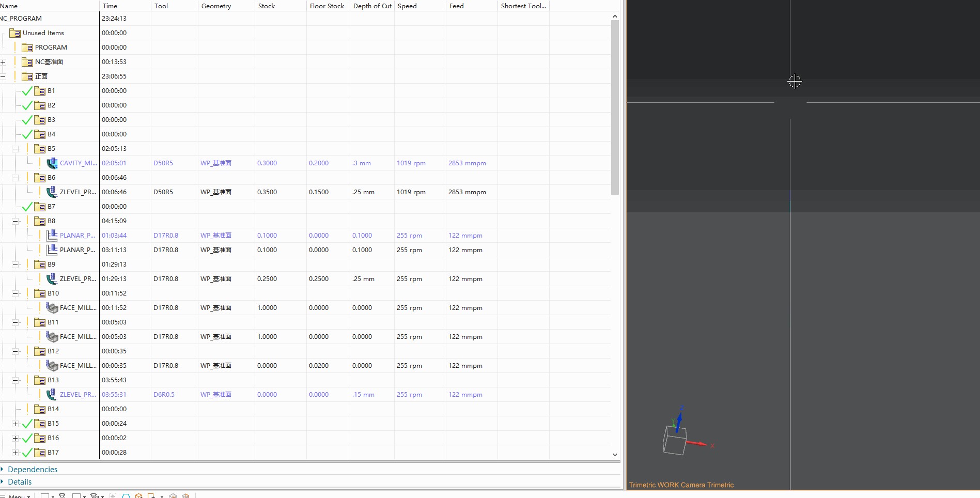
Task: Click the B5 group folder icon
Action: [x=40, y=149]
